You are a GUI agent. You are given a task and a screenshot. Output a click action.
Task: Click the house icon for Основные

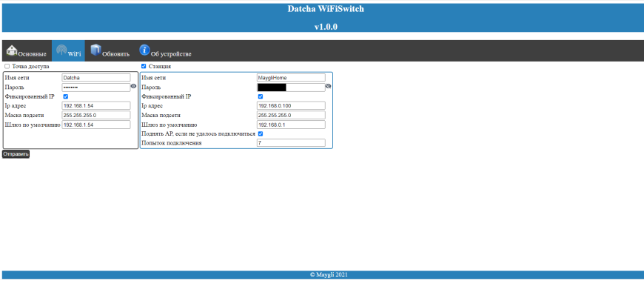12,50
